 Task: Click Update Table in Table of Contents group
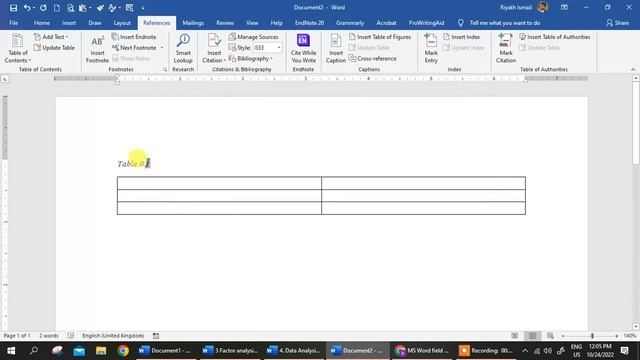tap(54, 48)
